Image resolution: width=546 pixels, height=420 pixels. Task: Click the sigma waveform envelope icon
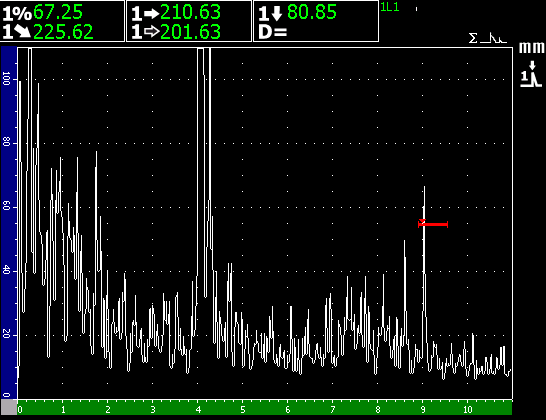coord(488,38)
